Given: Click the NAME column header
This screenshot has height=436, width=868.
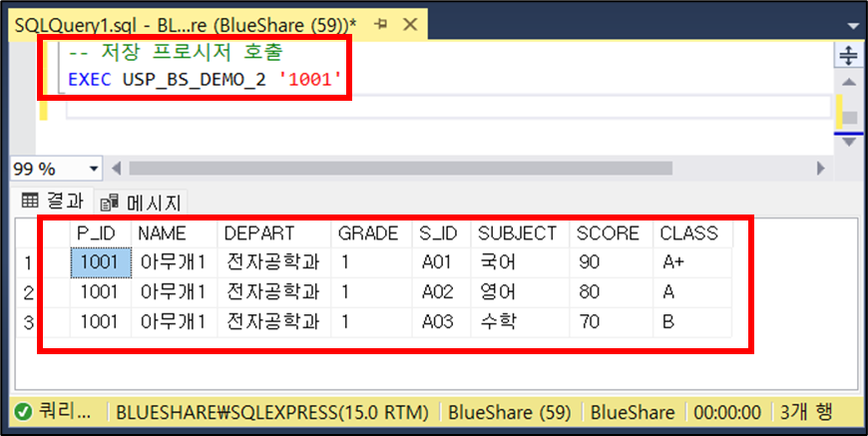Looking at the screenshot, I should click(x=174, y=233).
